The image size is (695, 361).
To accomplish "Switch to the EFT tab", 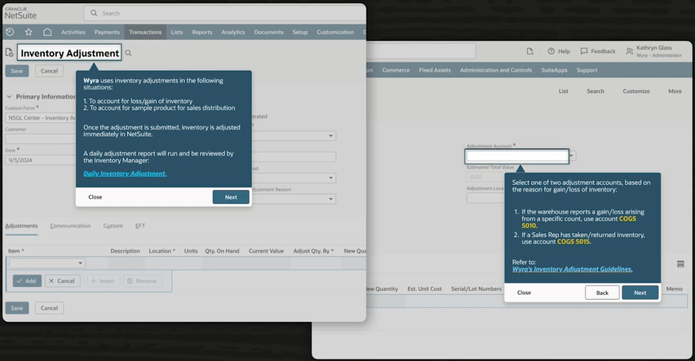I will tap(140, 226).
